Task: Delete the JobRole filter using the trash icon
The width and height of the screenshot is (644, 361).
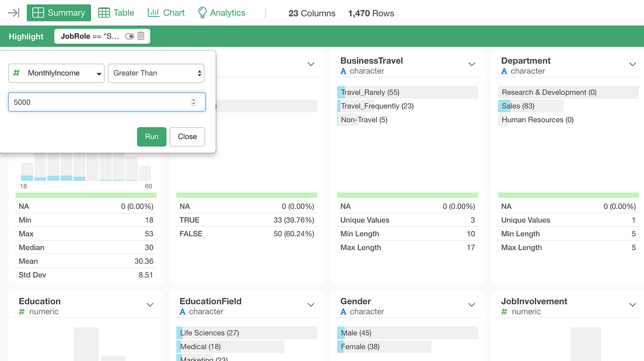Action: 140,36
